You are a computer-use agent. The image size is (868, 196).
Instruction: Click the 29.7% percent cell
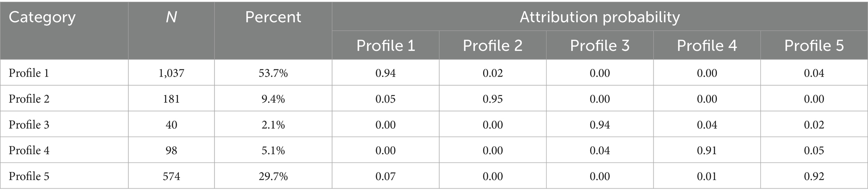point(273,176)
